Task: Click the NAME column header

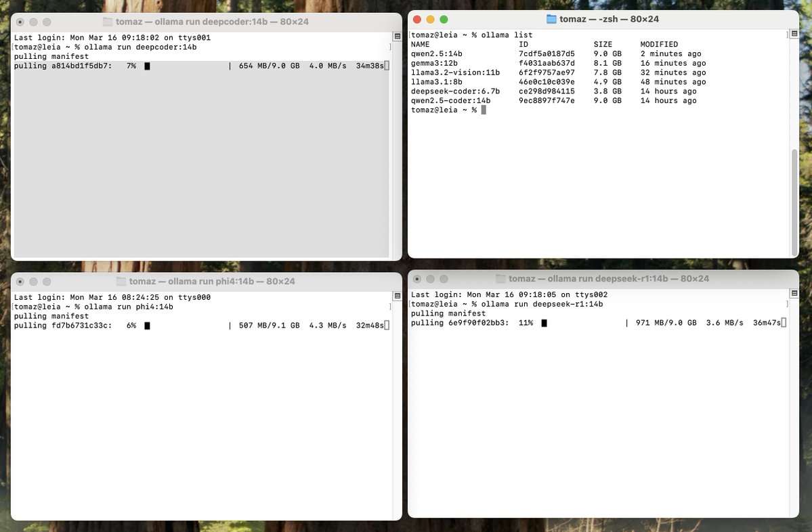Action: [420, 45]
